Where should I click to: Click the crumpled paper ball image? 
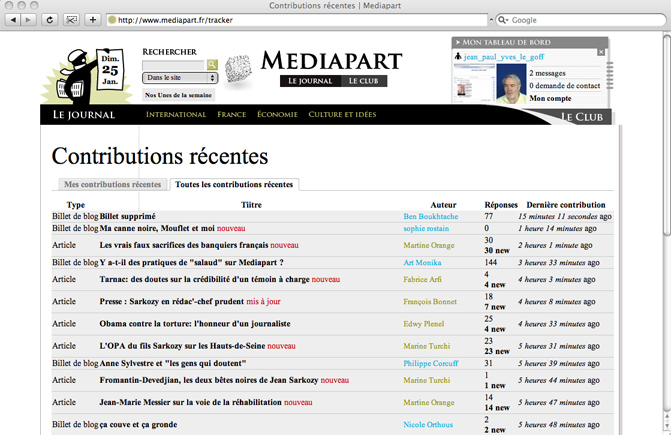click(238, 69)
